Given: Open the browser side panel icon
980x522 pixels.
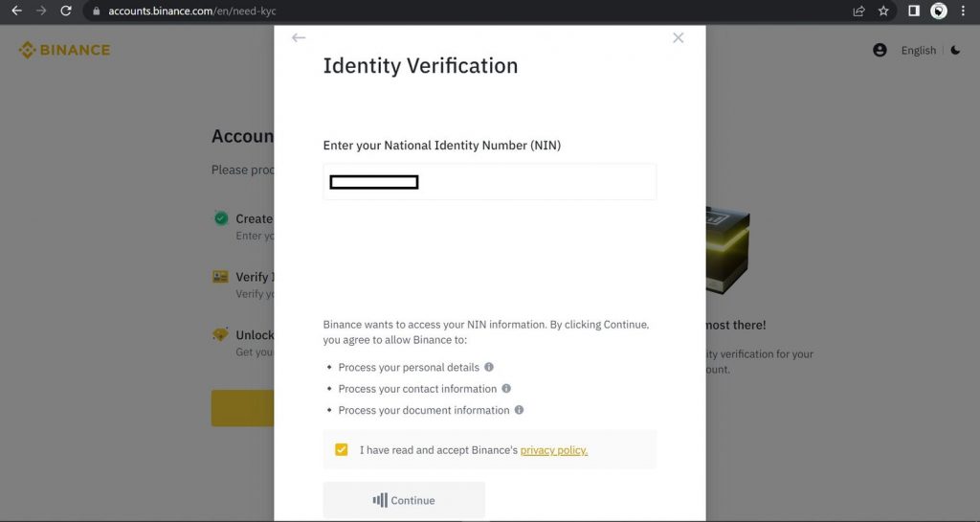Looking at the screenshot, I should tap(914, 11).
